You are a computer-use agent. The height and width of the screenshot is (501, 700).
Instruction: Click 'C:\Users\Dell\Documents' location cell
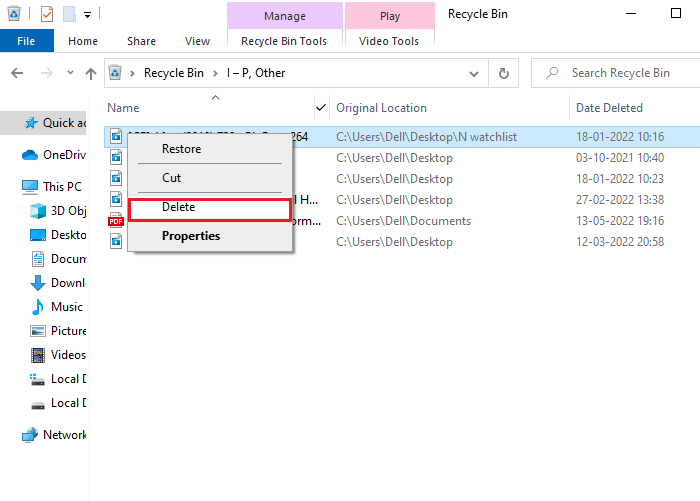pos(404,221)
